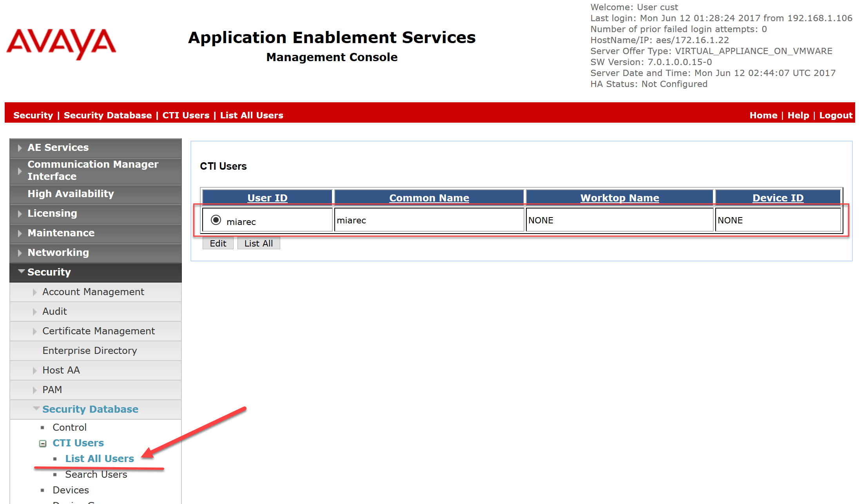Click the SW Version 7.0.1.0.0.15-0 text
The image size is (863, 504).
coord(651,62)
